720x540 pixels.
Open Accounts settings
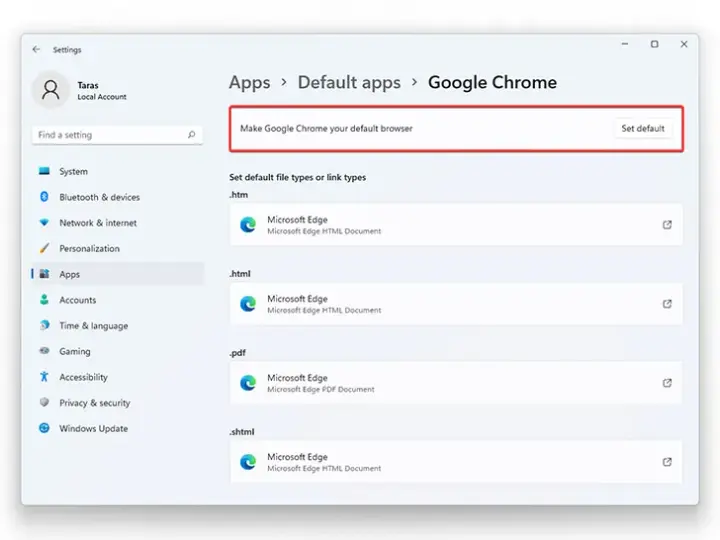pyautogui.click(x=118, y=300)
